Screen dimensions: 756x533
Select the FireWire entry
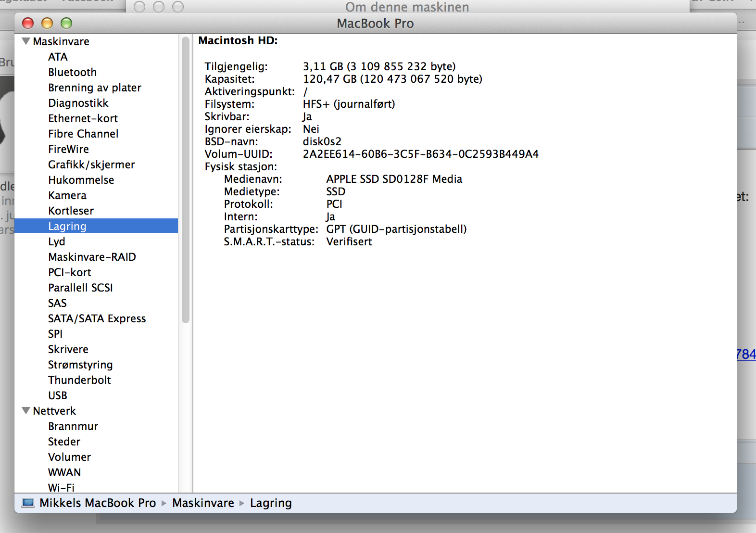coord(68,149)
